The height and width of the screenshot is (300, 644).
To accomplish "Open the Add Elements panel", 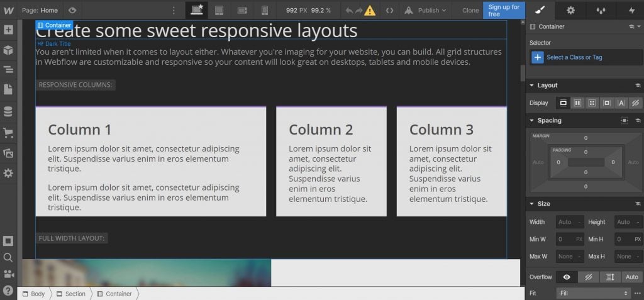I will [x=8, y=30].
